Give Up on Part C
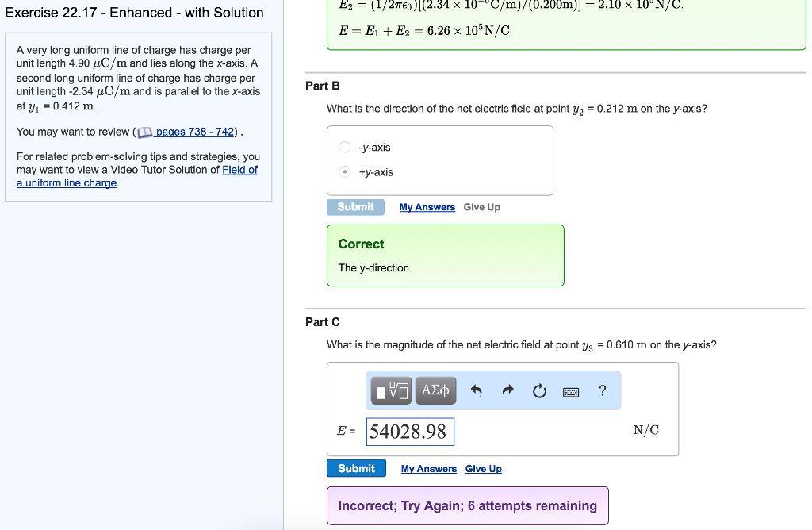Image resolution: width=812 pixels, height=530 pixels. point(484,469)
